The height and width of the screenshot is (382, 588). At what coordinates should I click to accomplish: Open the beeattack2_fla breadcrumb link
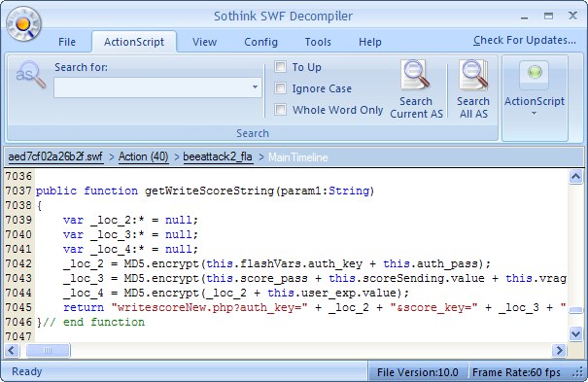(x=218, y=156)
